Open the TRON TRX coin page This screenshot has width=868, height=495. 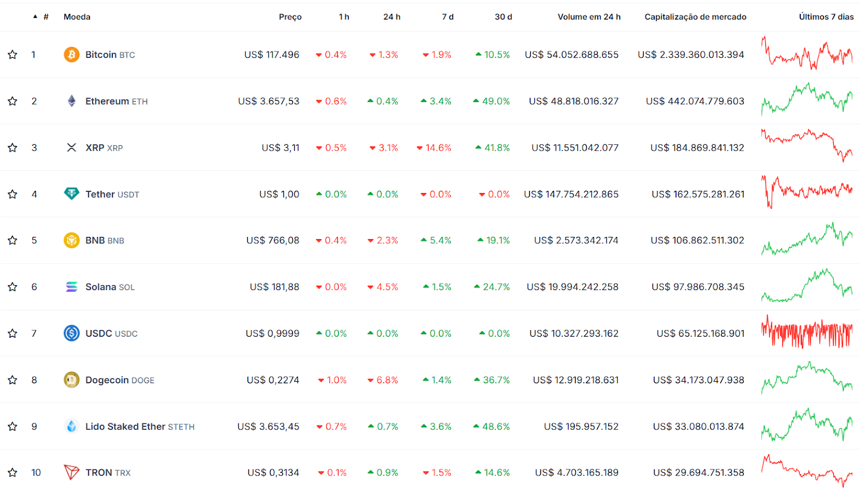tap(108, 473)
